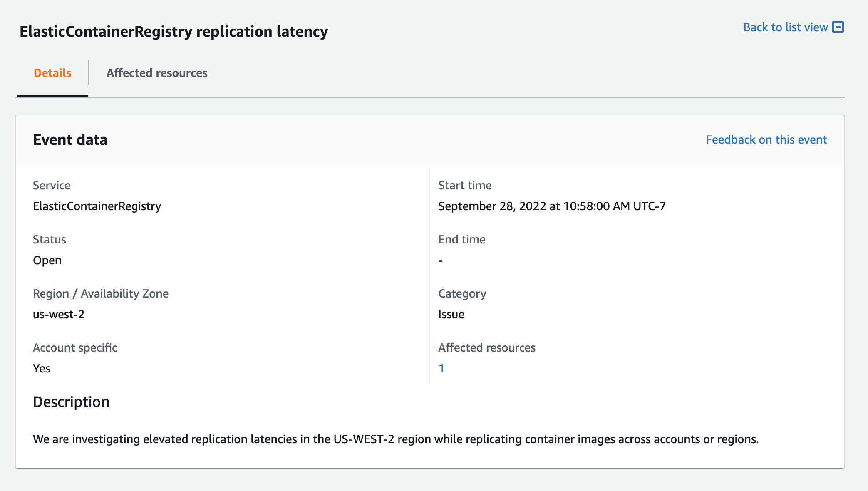868x491 pixels.
Task: Click the Issue category value
Action: tap(451, 314)
